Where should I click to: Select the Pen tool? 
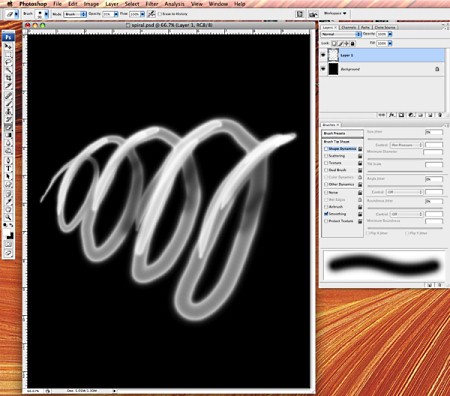tap(8, 161)
